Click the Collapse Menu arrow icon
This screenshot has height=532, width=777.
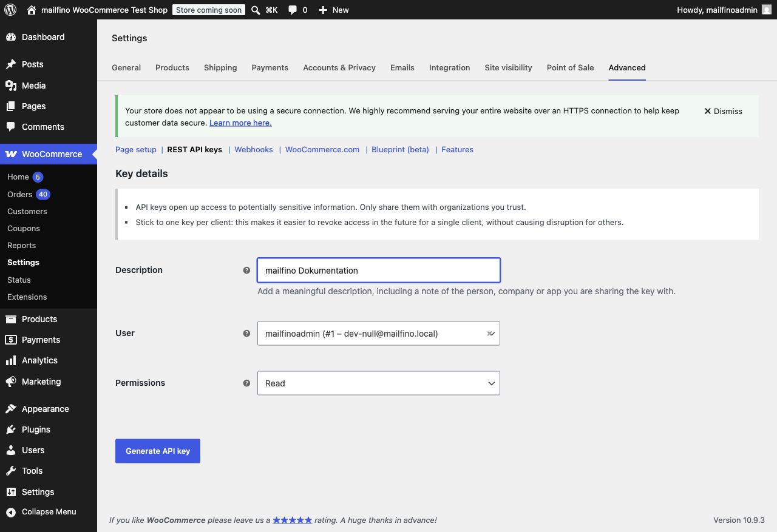coord(11,512)
